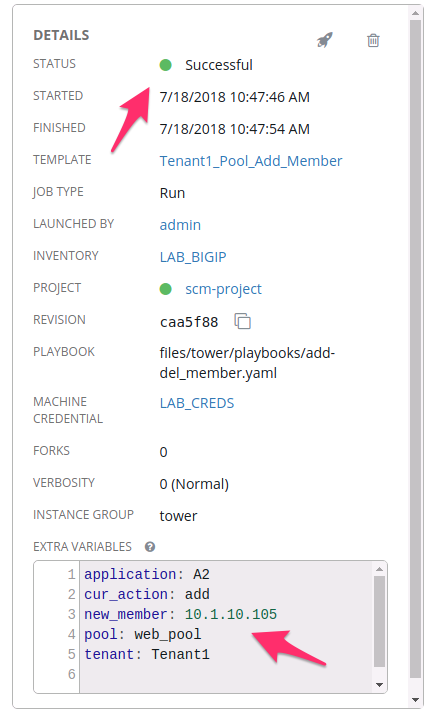This screenshot has height=710, width=430.
Task: Open LAB_BIGIP inventory link
Action: pos(193,257)
